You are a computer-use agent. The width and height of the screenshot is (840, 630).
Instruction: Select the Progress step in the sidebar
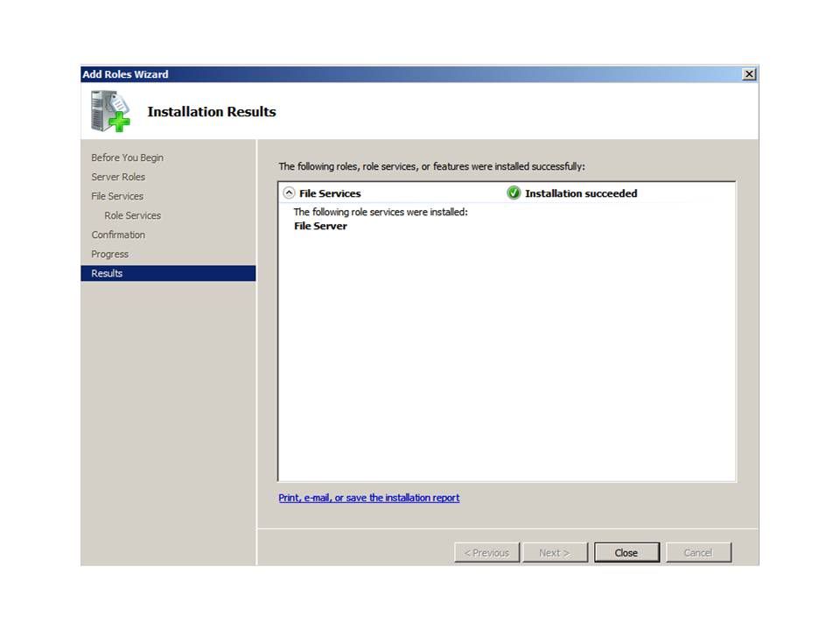[x=109, y=254]
